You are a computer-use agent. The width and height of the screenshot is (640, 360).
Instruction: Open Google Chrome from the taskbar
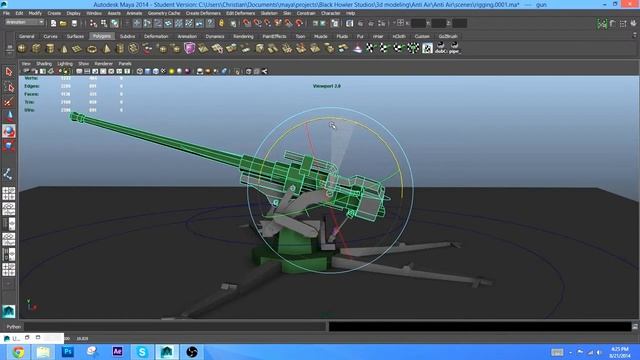[18, 351]
